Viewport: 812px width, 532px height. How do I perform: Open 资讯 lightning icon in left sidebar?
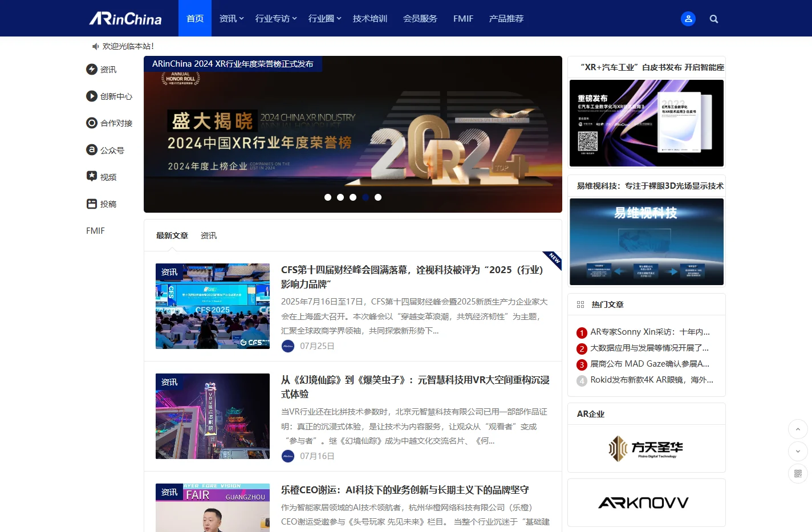pos(92,69)
